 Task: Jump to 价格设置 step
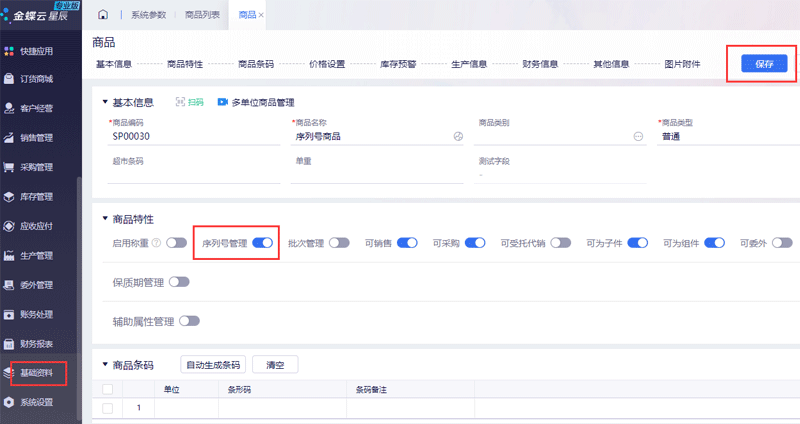click(327, 64)
